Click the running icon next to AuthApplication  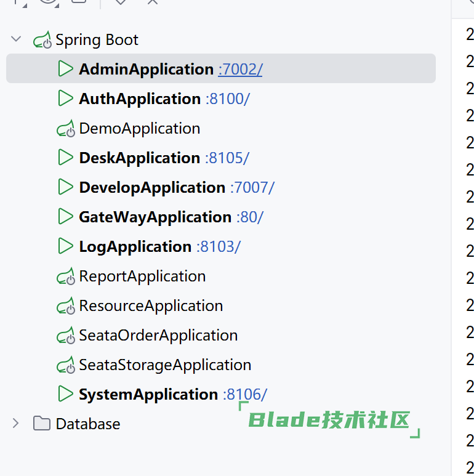coord(65,99)
